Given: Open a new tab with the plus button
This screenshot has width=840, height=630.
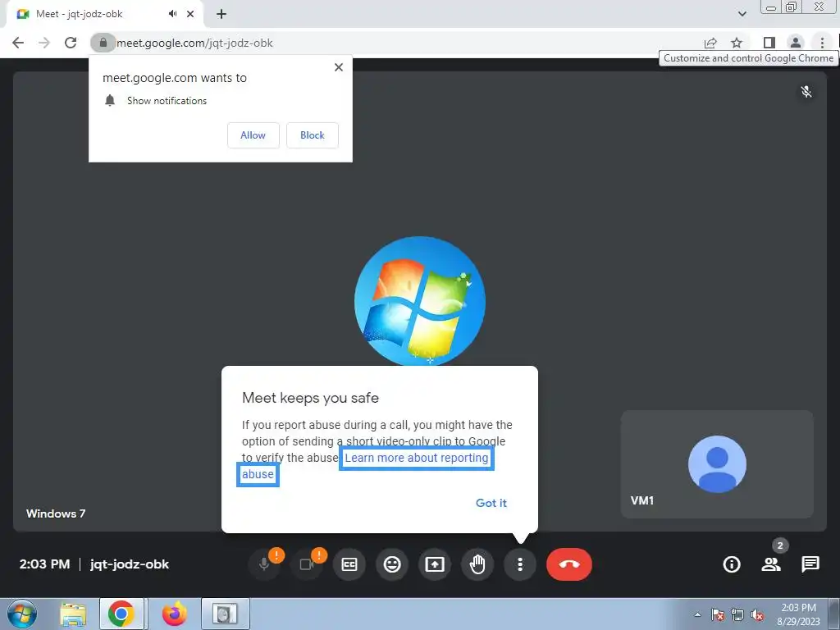Looking at the screenshot, I should click(x=221, y=14).
